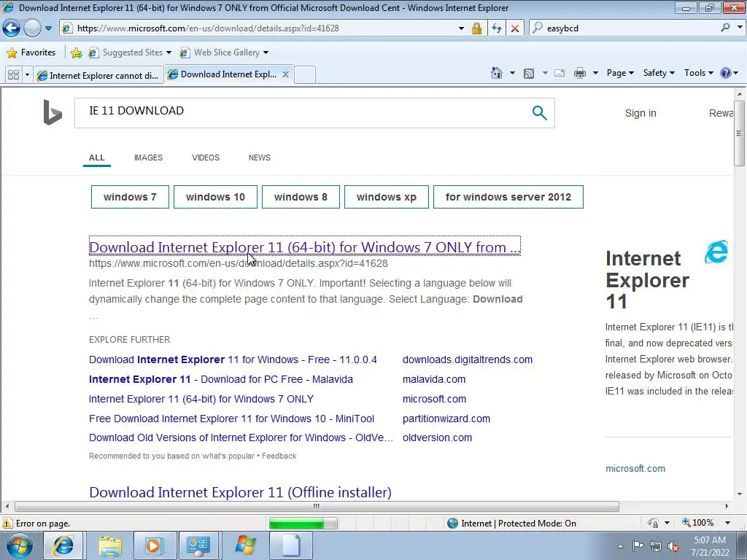Screen dimensions: 747x560
Task: Open the 11.0.0.4 digitaltrends download link
Action: 233,359
